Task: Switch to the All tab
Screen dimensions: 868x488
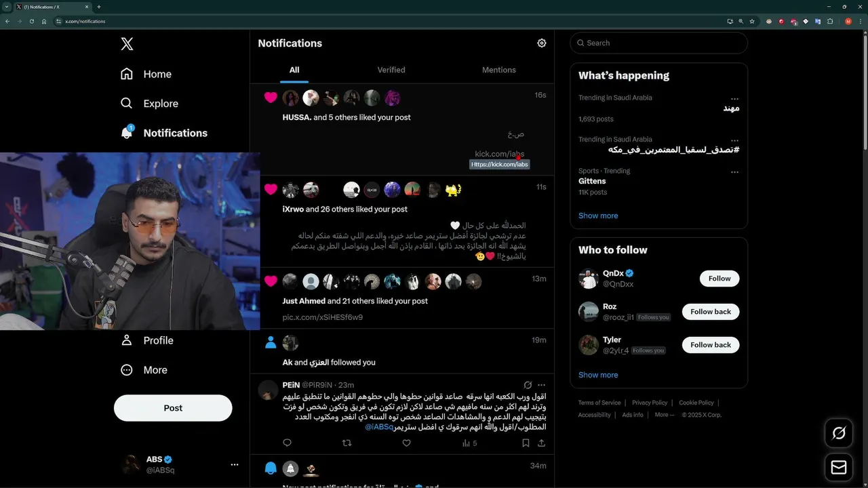Action: [294, 70]
